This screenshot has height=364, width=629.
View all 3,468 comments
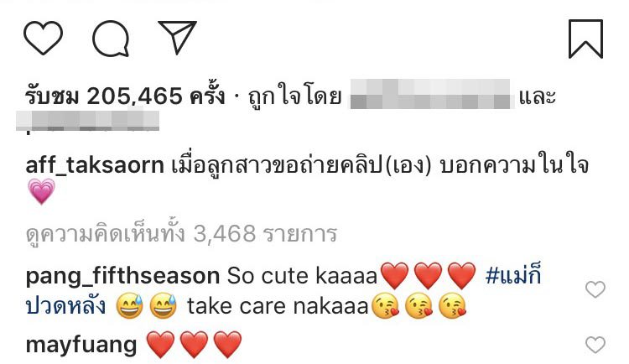pos(181,233)
